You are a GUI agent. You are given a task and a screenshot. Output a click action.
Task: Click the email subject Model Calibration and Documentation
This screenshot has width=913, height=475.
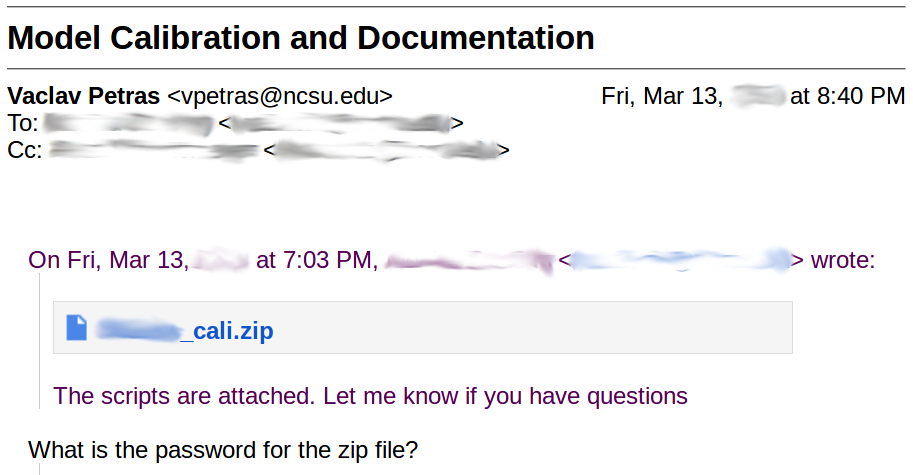coord(301,38)
